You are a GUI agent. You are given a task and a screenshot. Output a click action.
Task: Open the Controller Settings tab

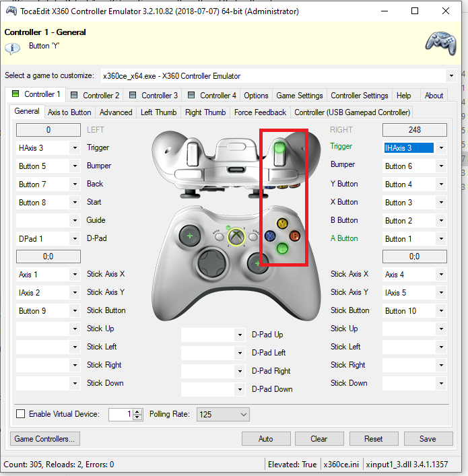(360, 96)
